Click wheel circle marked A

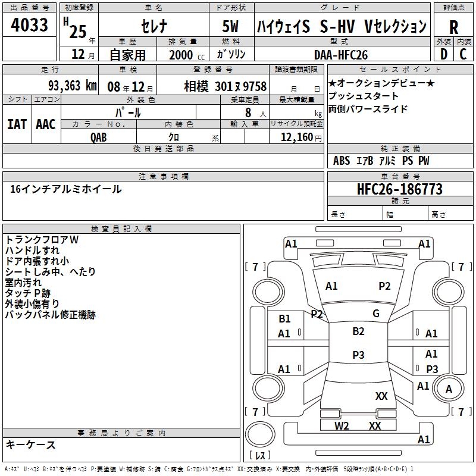[449, 389]
